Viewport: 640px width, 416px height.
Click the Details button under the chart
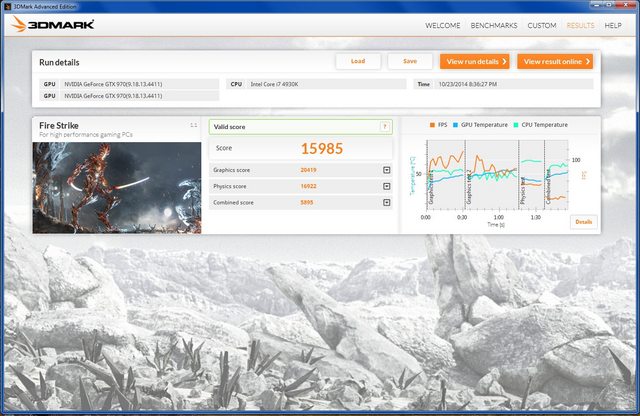pos(583,222)
